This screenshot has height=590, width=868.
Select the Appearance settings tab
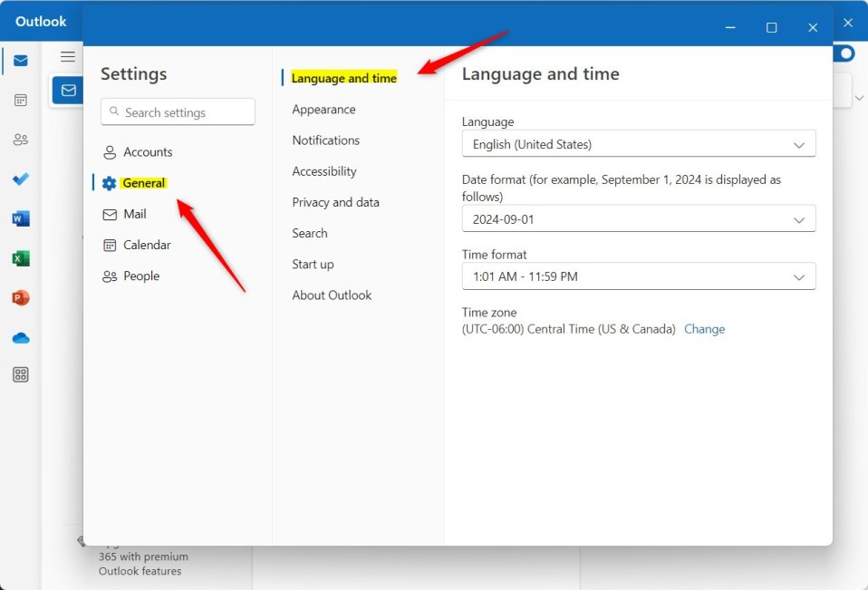(x=323, y=110)
